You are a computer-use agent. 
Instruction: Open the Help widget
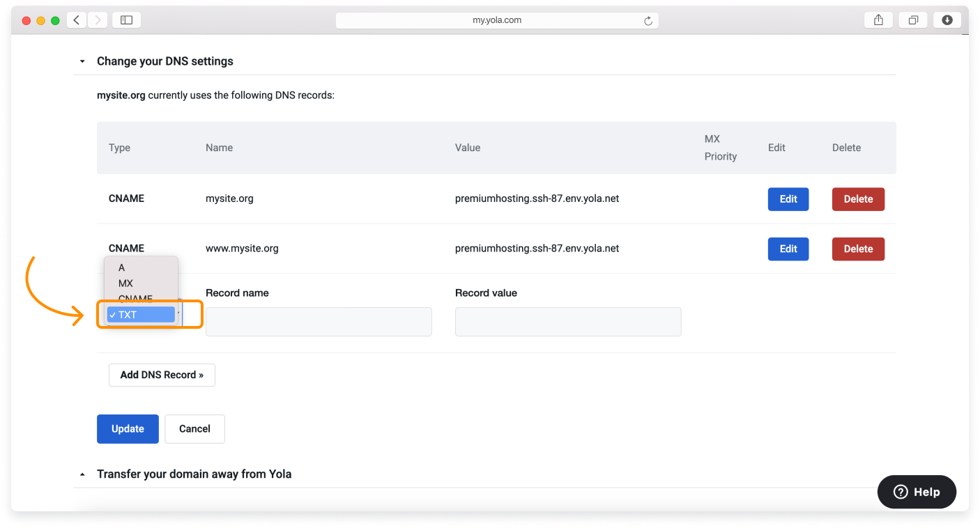tap(917, 492)
